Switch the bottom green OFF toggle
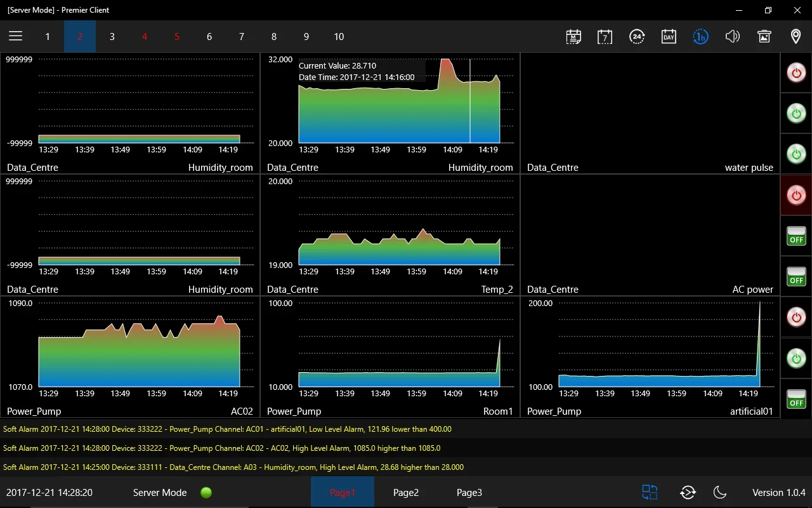This screenshot has height=508, width=812. (796, 399)
